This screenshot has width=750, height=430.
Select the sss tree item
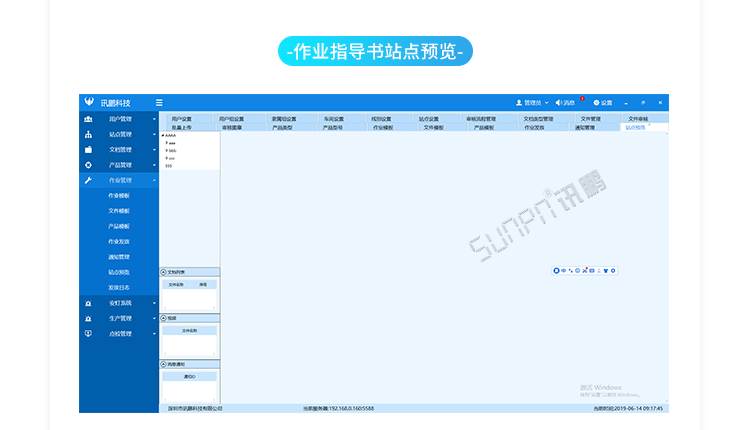click(x=168, y=166)
